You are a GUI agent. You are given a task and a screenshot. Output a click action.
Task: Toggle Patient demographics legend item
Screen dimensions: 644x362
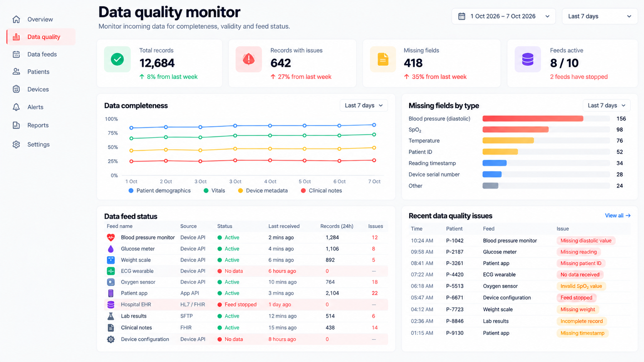click(159, 190)
